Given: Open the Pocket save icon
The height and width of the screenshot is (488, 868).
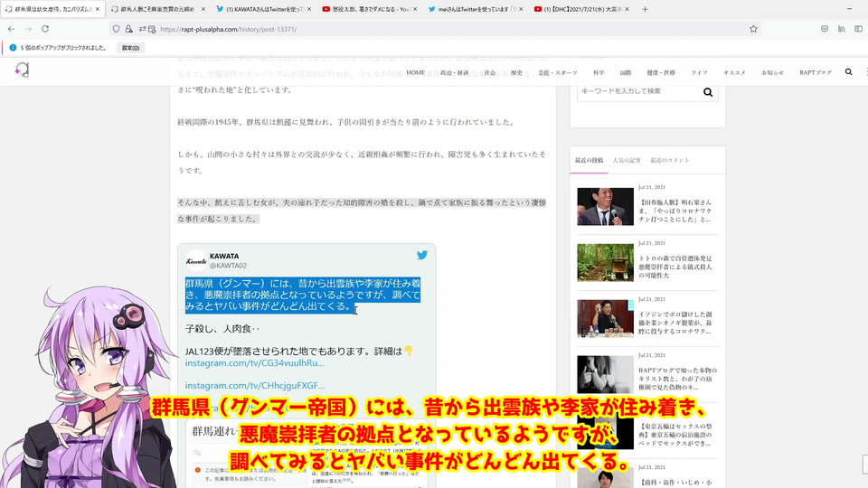Looking at the screenshot, I should pos(825,29).
